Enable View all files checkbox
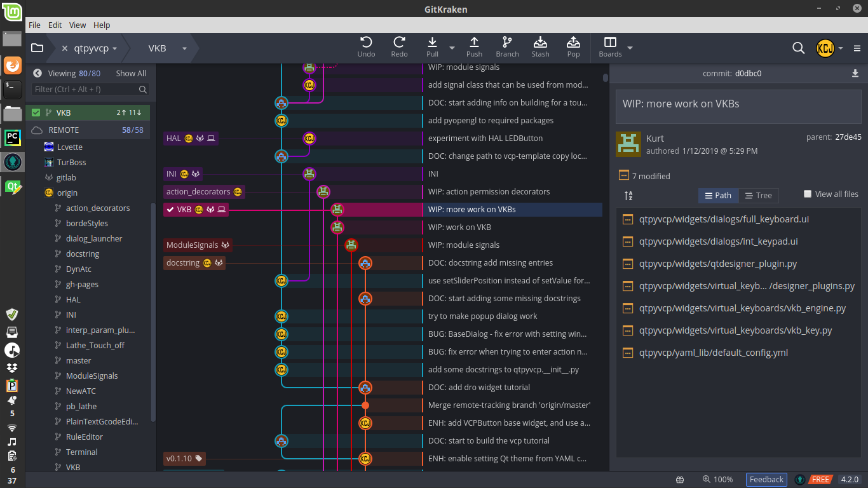 pos(808,194)
